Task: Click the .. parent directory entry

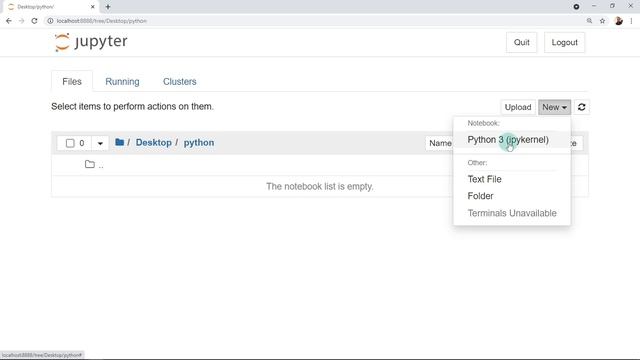Action: click(101, 165)
